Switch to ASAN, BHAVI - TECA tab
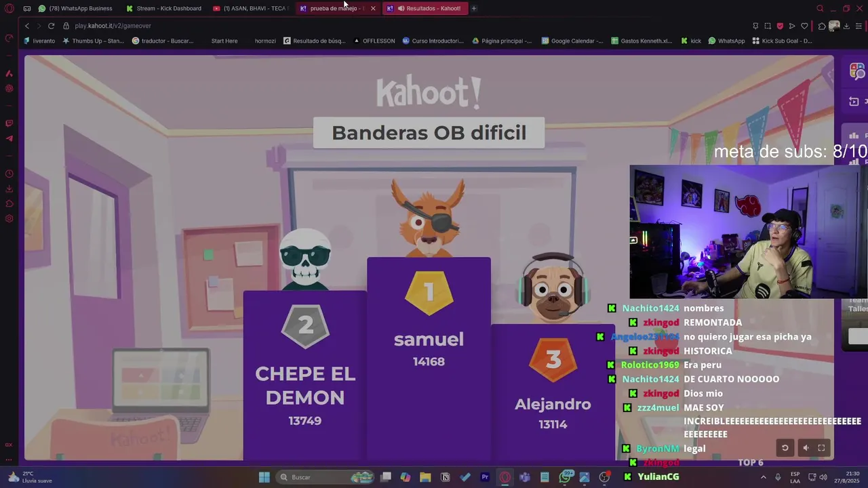Screen dimensions: 868x488 [250, 8]
